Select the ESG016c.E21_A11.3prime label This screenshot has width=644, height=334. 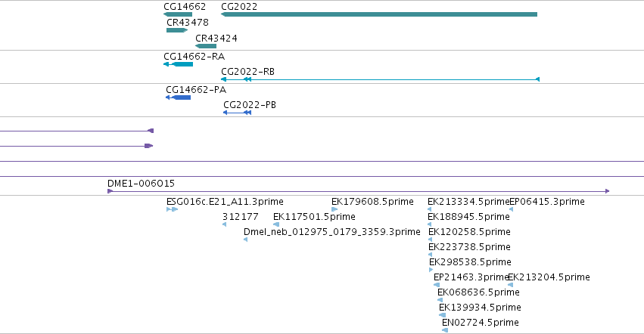225,202
